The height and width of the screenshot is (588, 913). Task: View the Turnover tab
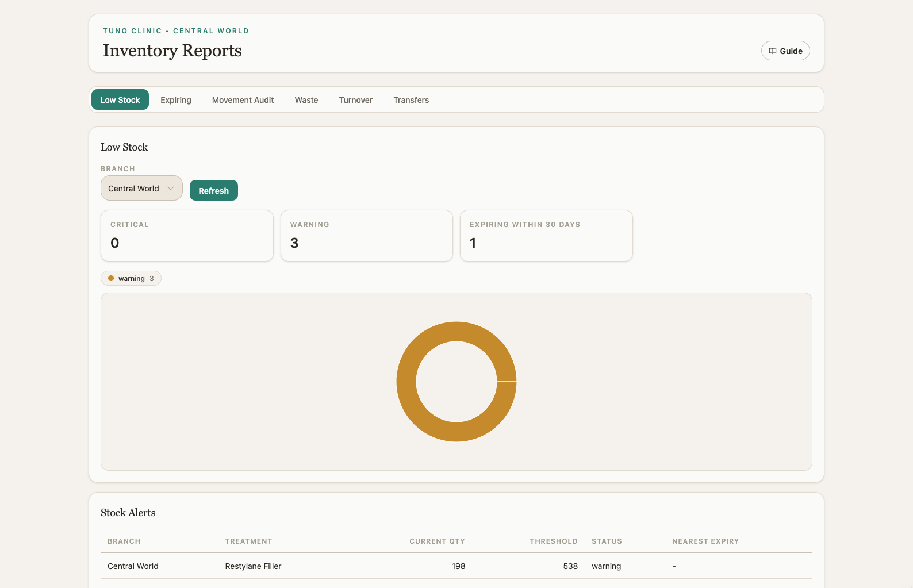click(x=356, y=99)
